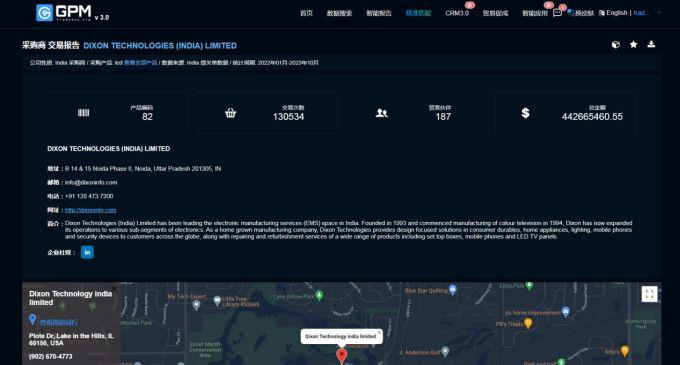
Task: Open the 首页 home menu
Action: (x=306, y=13)
